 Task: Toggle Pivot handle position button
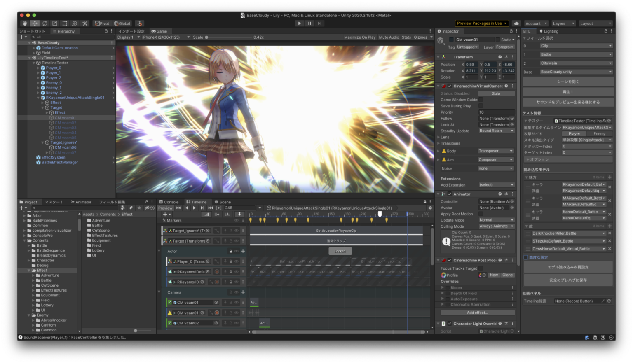(102, 23)
